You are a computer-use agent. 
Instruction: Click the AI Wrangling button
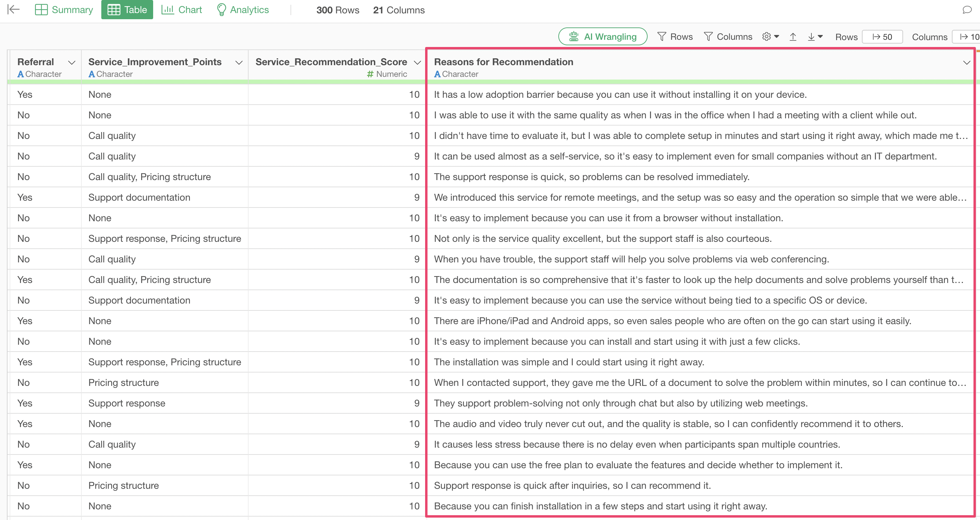(603, 36)
